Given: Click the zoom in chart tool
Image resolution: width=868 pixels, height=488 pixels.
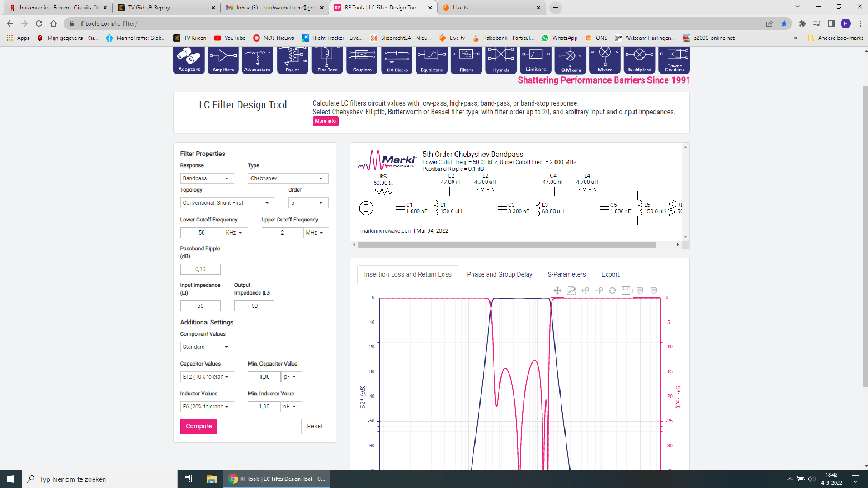Looking at the screenshot, I should (x=585, y=291).
